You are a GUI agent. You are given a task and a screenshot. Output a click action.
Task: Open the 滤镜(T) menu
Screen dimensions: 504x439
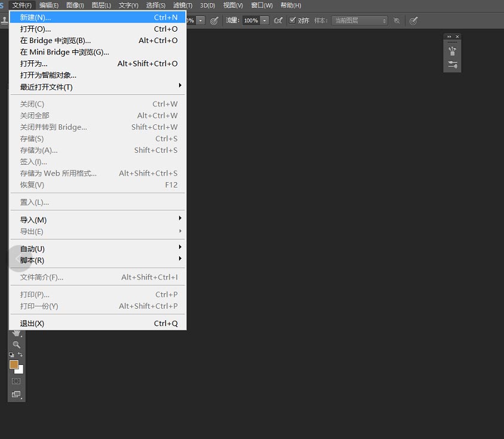click(183, 5)
